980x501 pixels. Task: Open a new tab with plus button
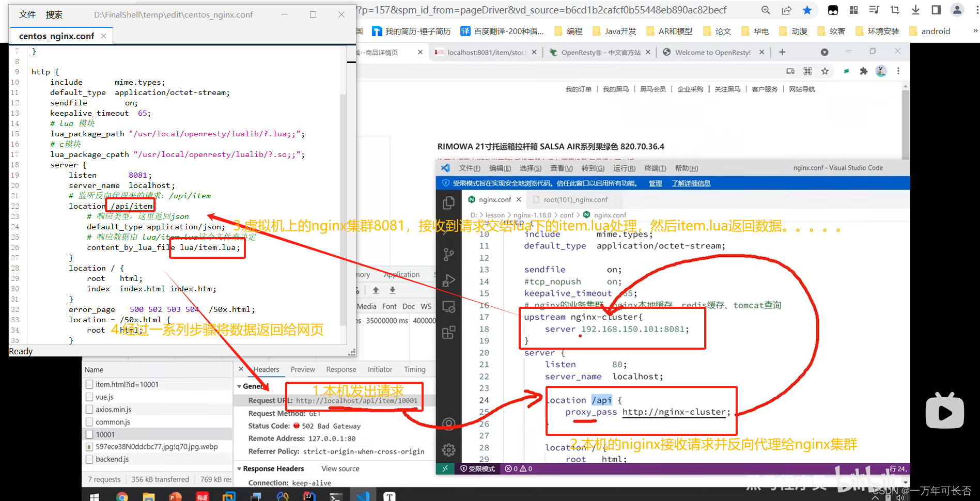click(x=782, y=52)
